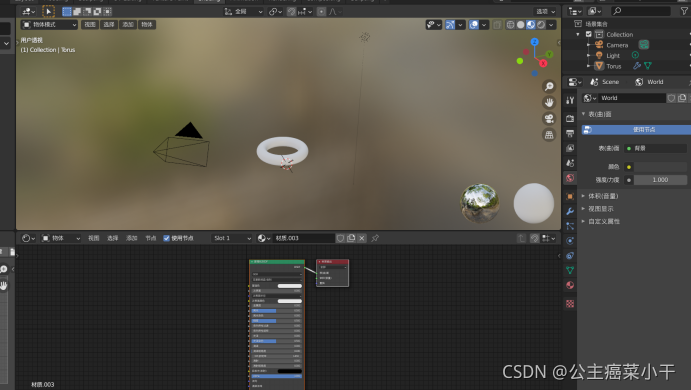Click the outliner filter funnel icon
The height and width of the screenshot is (390, 691).
[x=684, y=11]
